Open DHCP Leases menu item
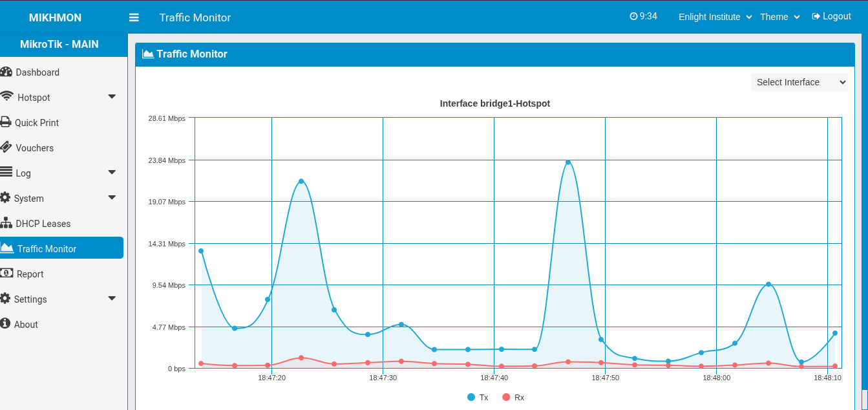Screen dimensions: 868x410 click(x=61, y=224)
